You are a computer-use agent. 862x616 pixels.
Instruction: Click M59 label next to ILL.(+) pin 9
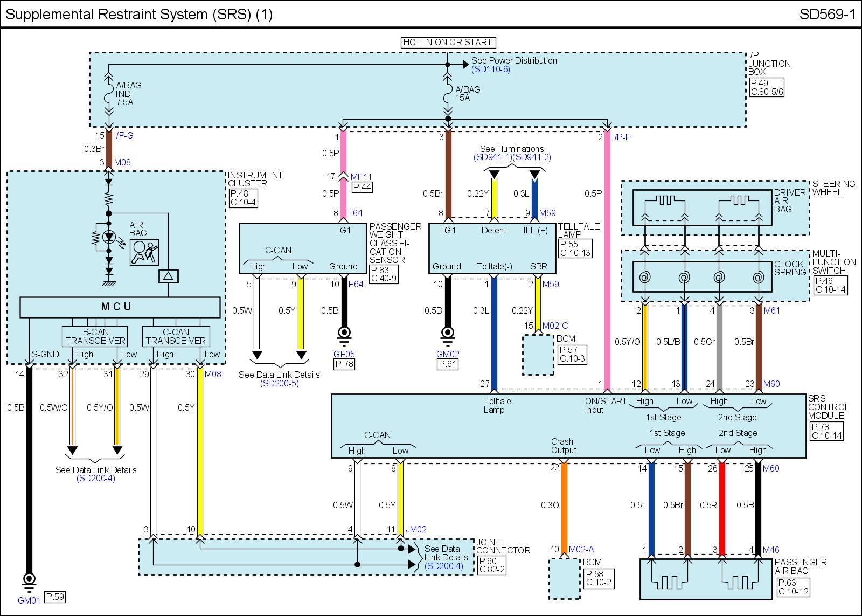[x=547, y=213]
